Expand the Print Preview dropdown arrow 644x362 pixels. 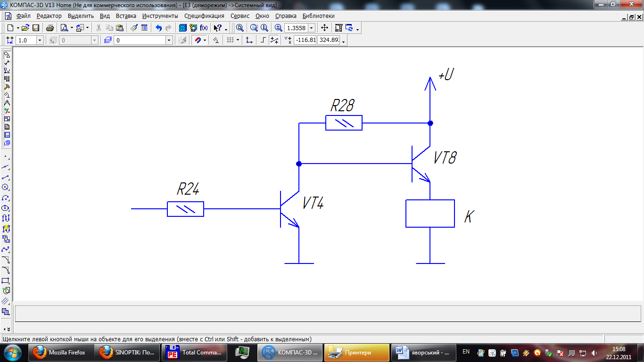click(x=71, y=28)
